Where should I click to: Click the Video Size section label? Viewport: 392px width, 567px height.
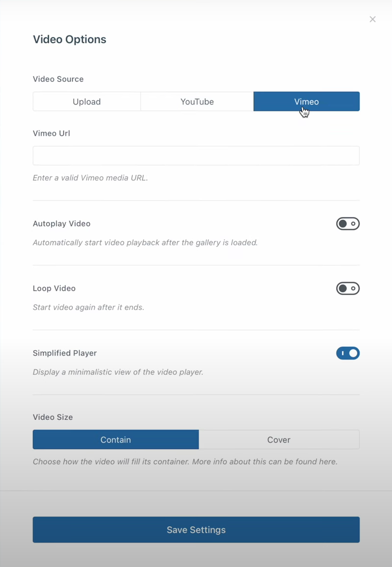click(x=52, y=417)
